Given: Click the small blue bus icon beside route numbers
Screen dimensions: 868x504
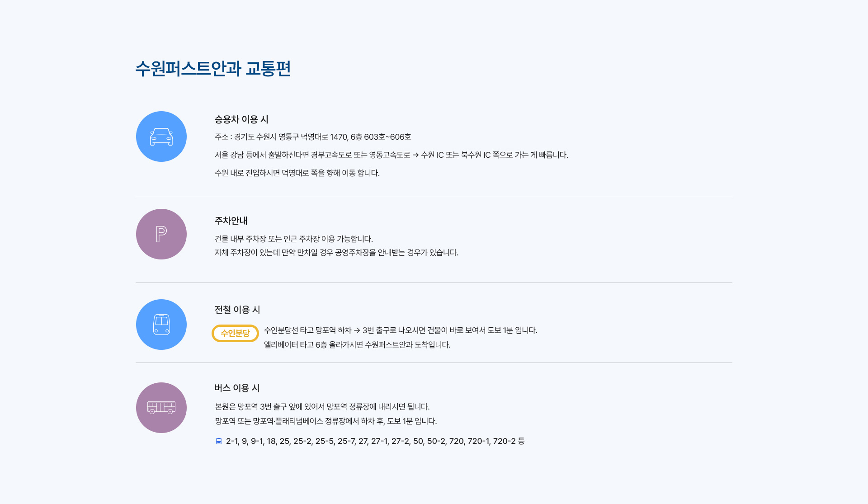Looking at the screenshot, I should coord(219,441).
